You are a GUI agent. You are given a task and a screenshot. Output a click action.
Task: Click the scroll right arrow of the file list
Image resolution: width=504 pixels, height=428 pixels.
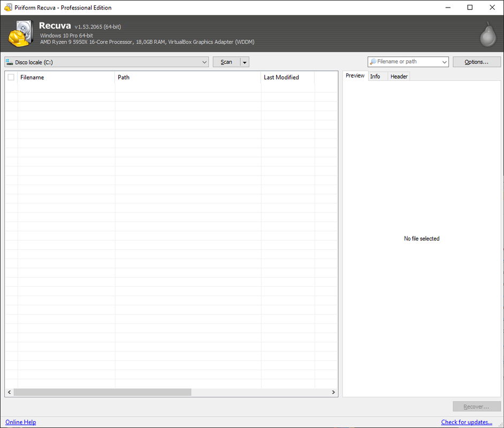[x=333, y=392]
